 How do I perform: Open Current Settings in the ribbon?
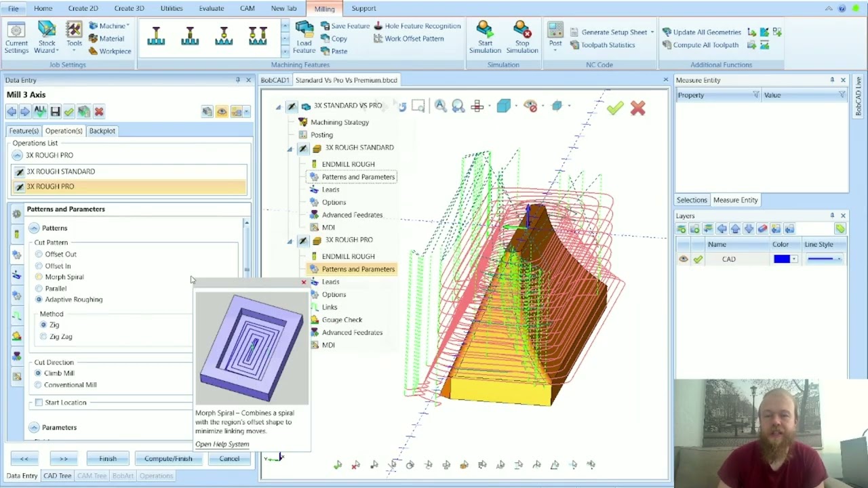pyautogui.click(x=16, y=38)
